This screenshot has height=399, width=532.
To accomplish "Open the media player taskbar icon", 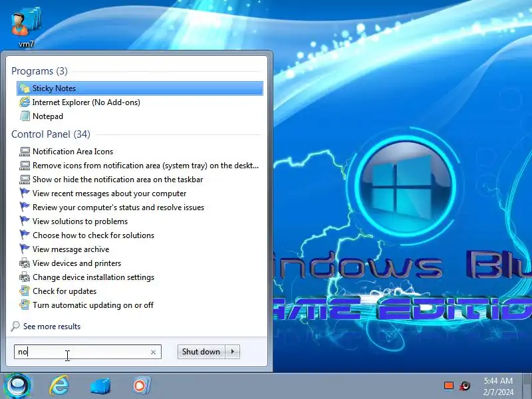I will pyautogui.click(x=142, y=386).
